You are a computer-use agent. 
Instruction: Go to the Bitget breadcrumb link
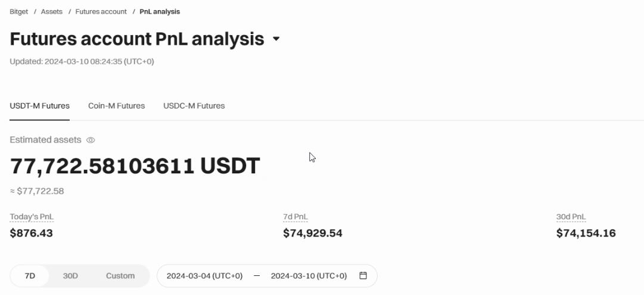click(x=19, y=11)
